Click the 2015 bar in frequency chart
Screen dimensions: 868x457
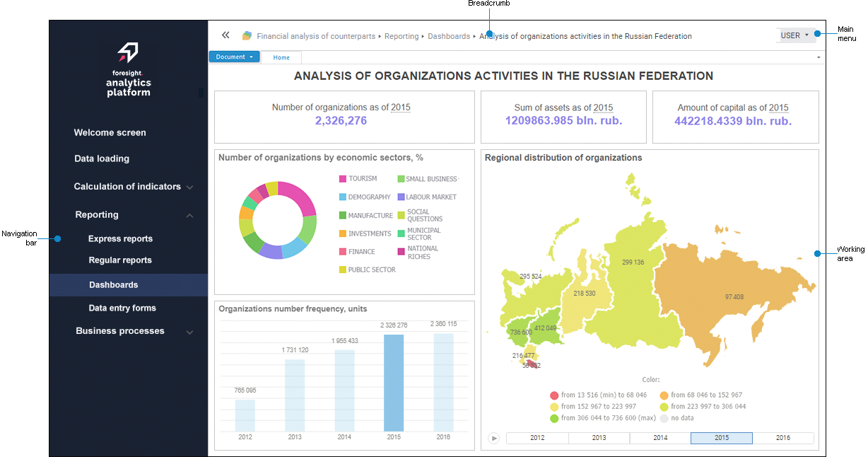pos(394,382)
